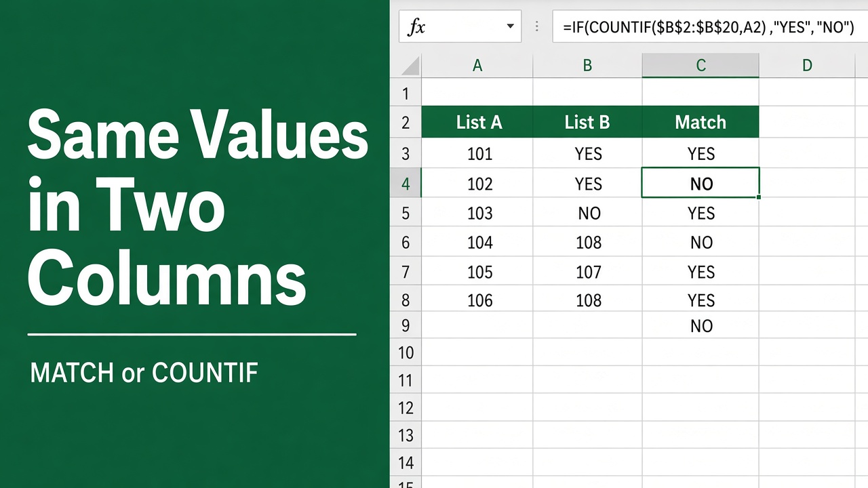Screen dimensions: 868x488
Task: Click inside the COUNTIF formula bar
Action: (x=710, y=26)
